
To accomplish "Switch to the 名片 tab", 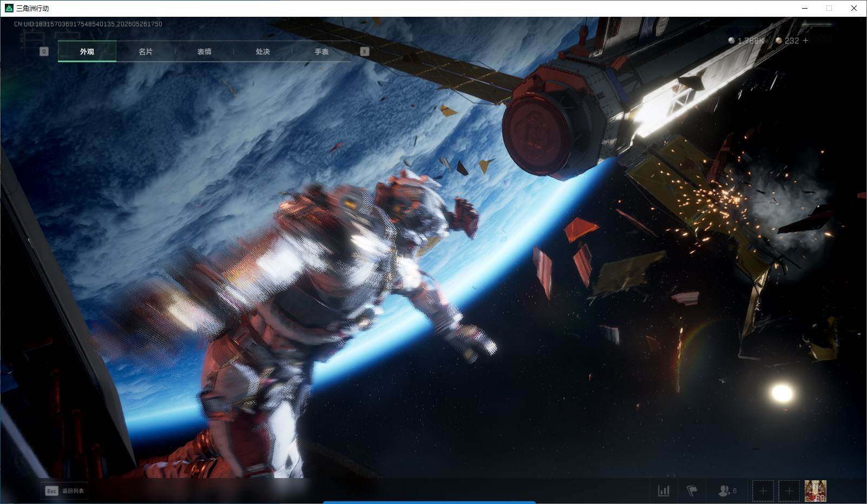I will tap(146, 51).
